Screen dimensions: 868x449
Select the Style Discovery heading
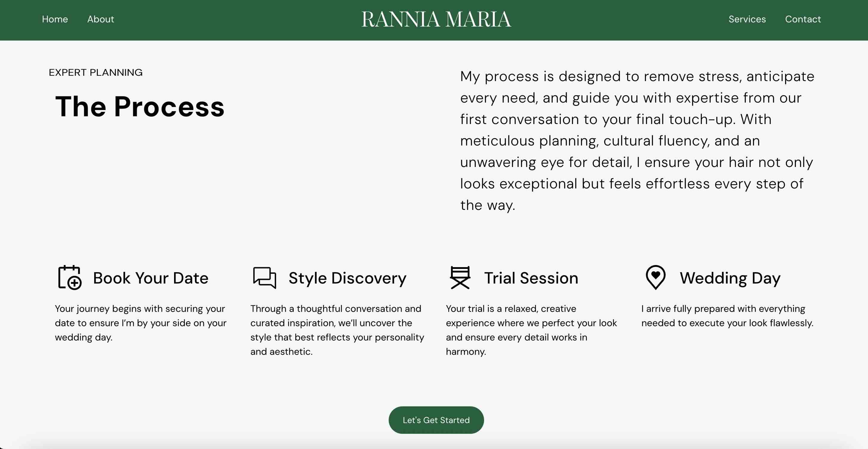pyautogui.click(x=347, y=278)
